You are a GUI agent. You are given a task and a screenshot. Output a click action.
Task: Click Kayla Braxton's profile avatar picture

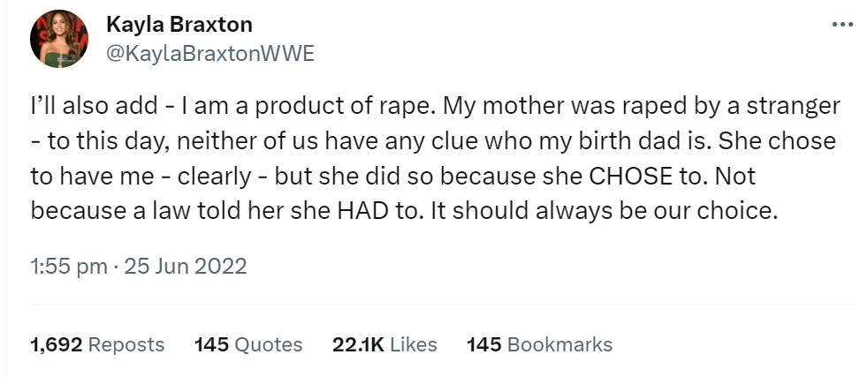(58, 40)
